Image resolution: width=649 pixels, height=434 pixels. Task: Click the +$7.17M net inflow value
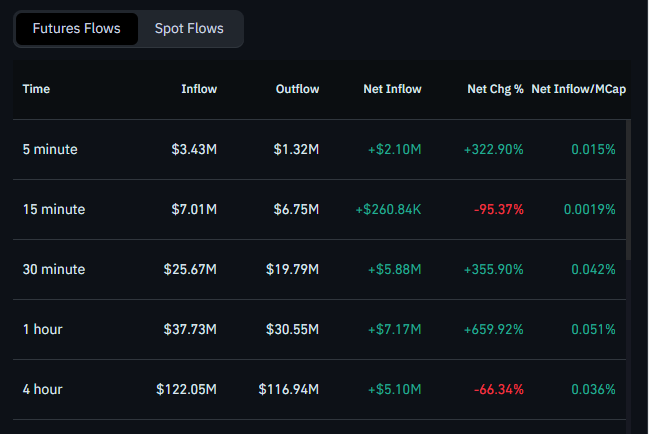point(395,329)
